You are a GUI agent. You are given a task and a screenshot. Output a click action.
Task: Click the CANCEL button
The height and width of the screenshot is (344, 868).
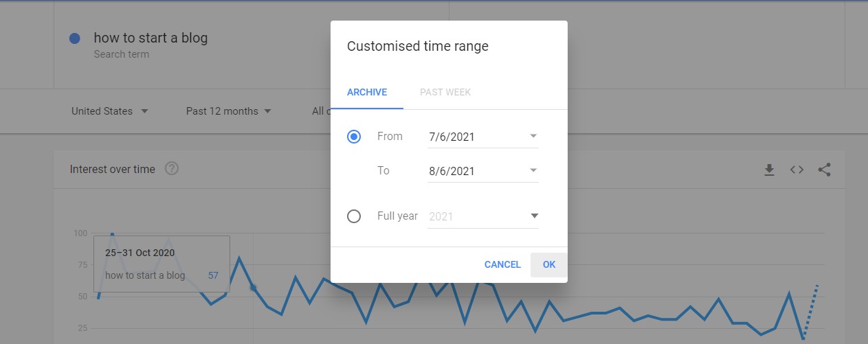point(502,264)
